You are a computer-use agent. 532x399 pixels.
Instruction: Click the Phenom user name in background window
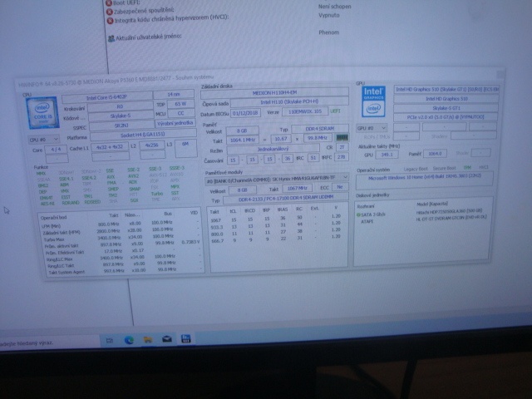click(329, 32)
